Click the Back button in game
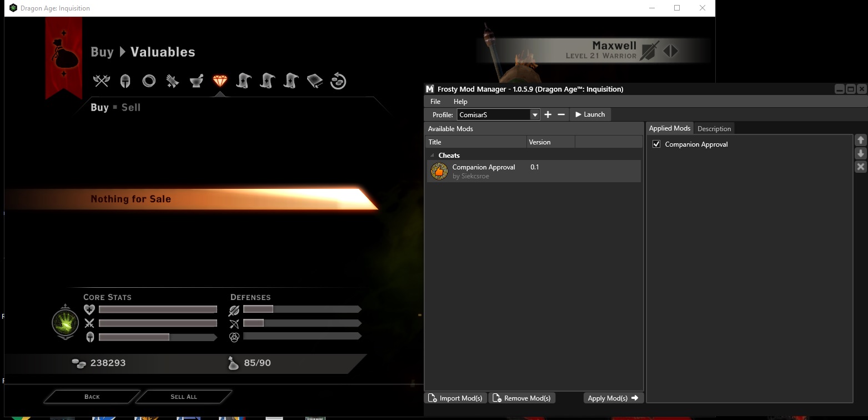Image resolution: width=868 pixels, height=420 pixels. point(92,397)
